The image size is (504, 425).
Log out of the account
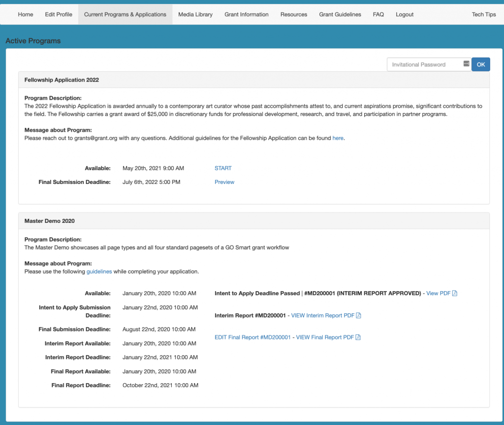(x=404, y=14)
